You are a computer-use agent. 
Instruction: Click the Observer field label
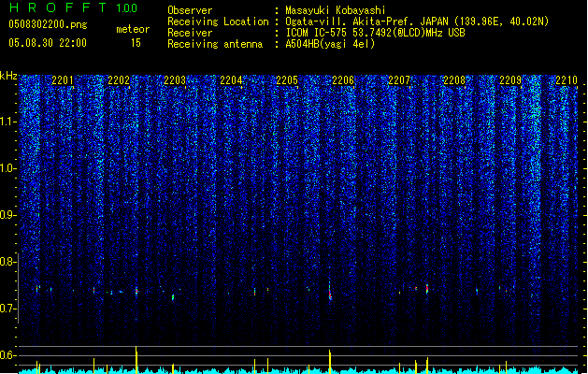(190, 10)
